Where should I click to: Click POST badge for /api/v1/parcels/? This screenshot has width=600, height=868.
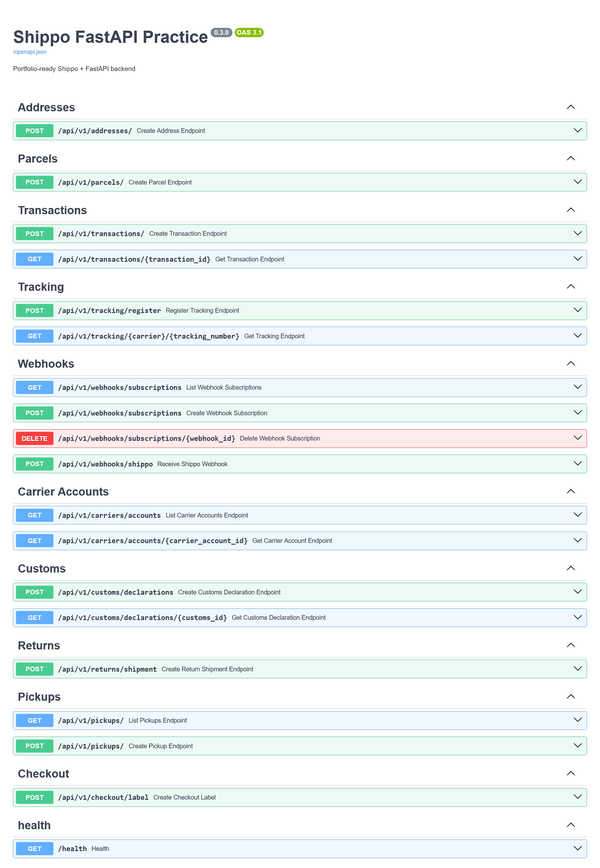coord(35,182)
